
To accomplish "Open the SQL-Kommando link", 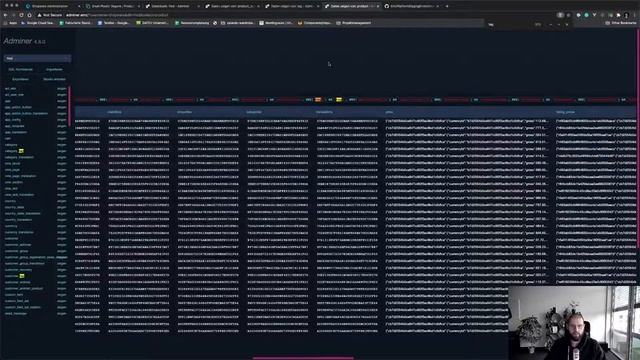I will pyautogui.click(x=20, y=69).
